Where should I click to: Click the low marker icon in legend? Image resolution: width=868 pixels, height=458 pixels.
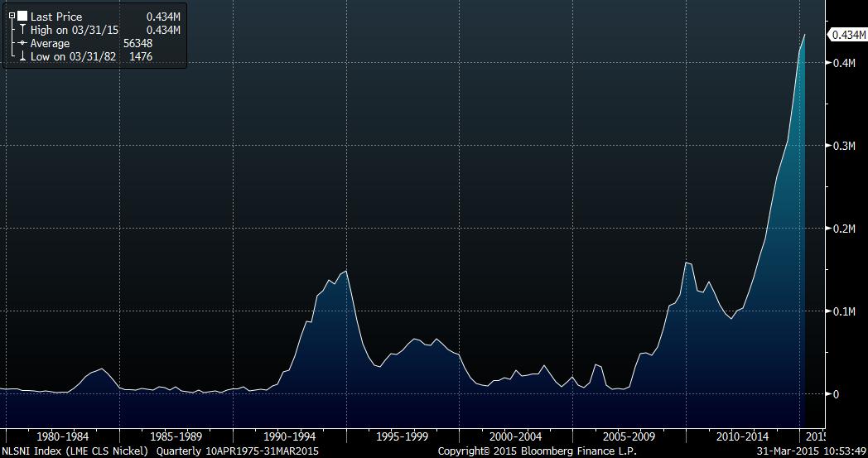point(22,56)
